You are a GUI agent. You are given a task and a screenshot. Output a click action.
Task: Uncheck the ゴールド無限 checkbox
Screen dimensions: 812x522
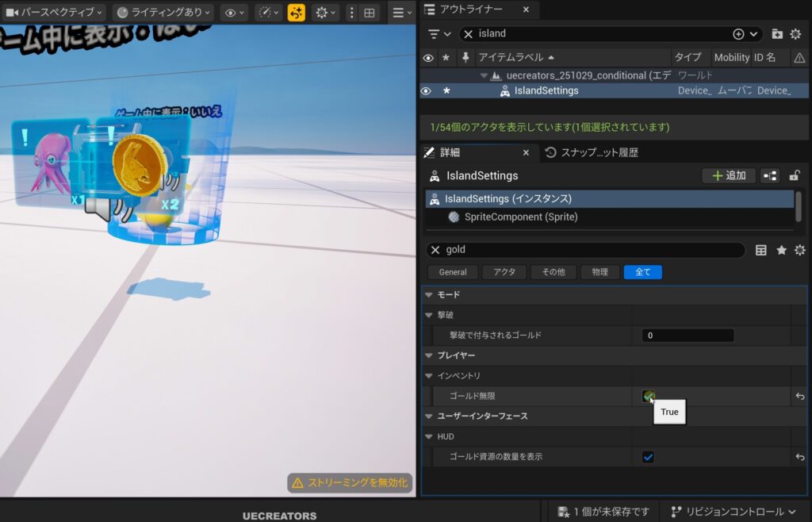[x=648, y=396]
